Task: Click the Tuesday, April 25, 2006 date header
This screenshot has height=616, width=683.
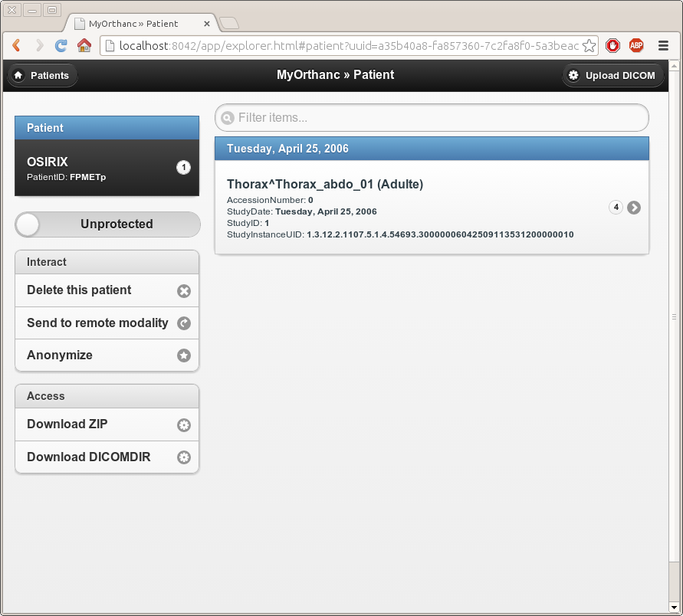Action: (x=432, y=149)
